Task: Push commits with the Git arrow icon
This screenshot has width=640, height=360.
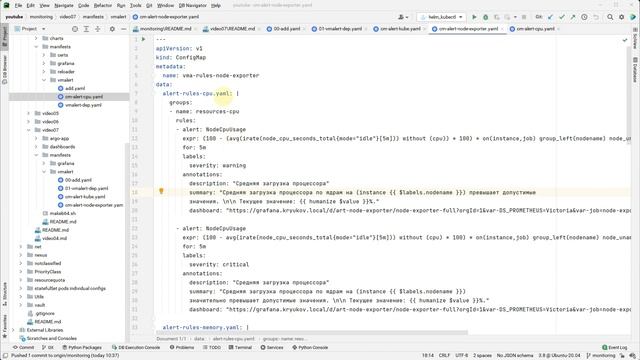Action: (x=573, y=17)
